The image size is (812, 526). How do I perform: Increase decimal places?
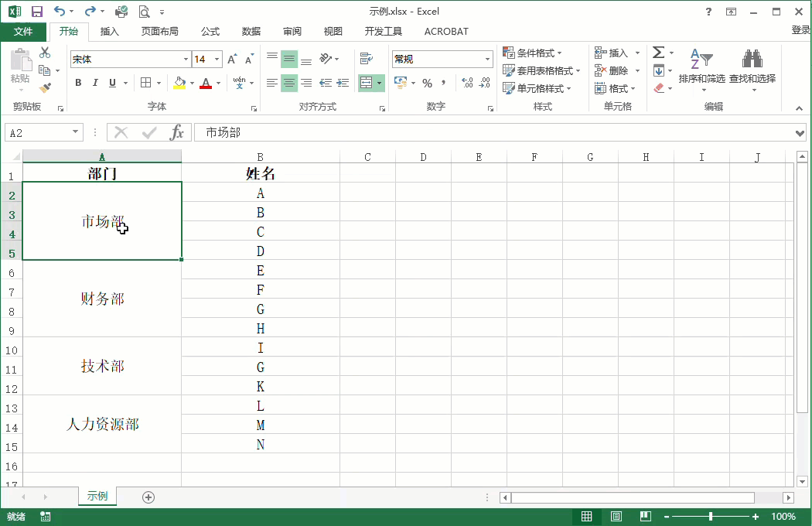(x=467, y=83)
